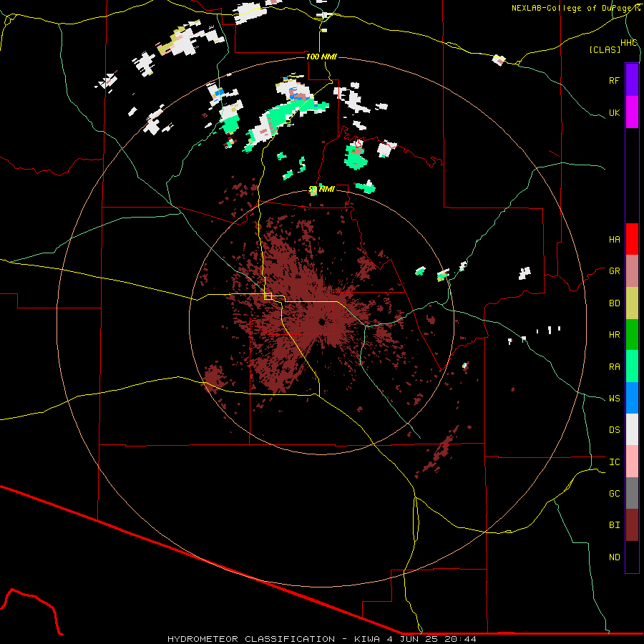Click the IC pink legend swatch

[x=632, y=462]
